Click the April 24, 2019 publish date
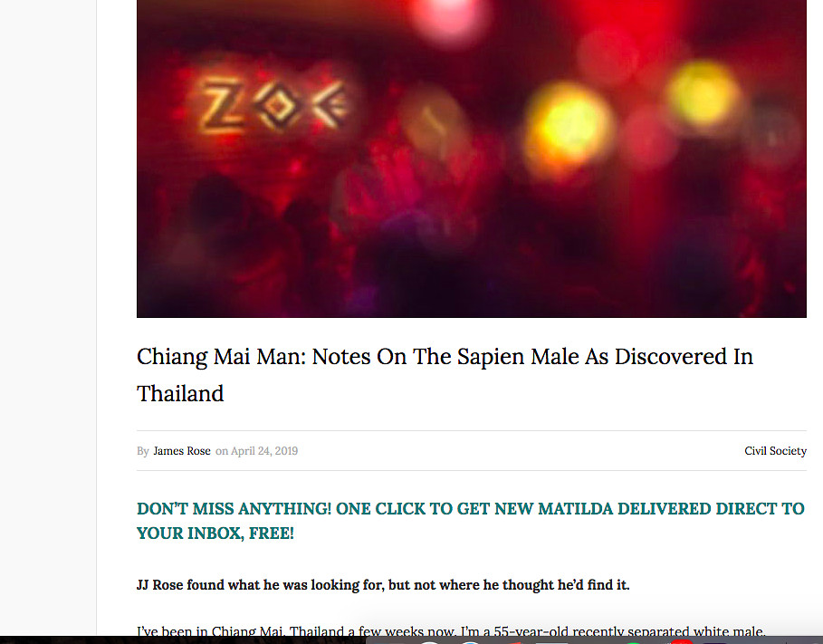823x644 pixels. coord(264,451)
